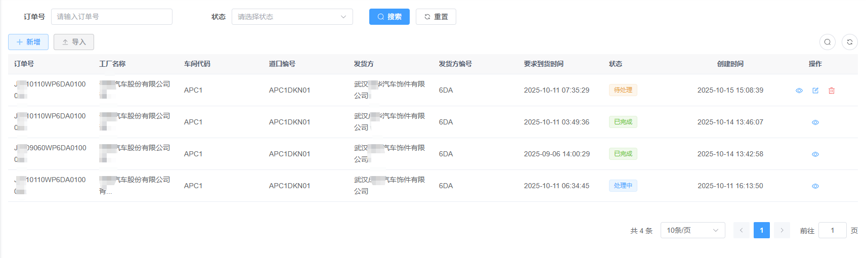This screenshot has height=258, width=868.
Task: Toggle search bar with round magnifier icon
Action: pyautogui.click(x=828, y=42)
